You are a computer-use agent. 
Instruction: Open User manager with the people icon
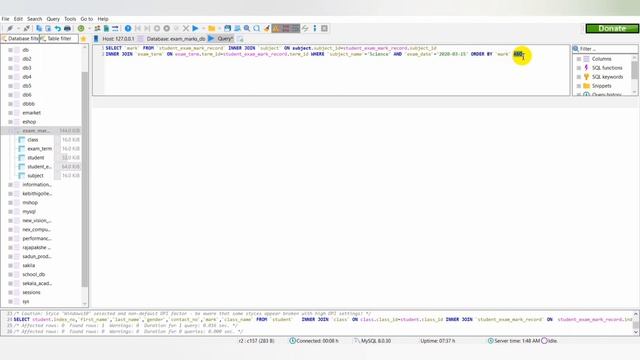[x=97, y=29]
